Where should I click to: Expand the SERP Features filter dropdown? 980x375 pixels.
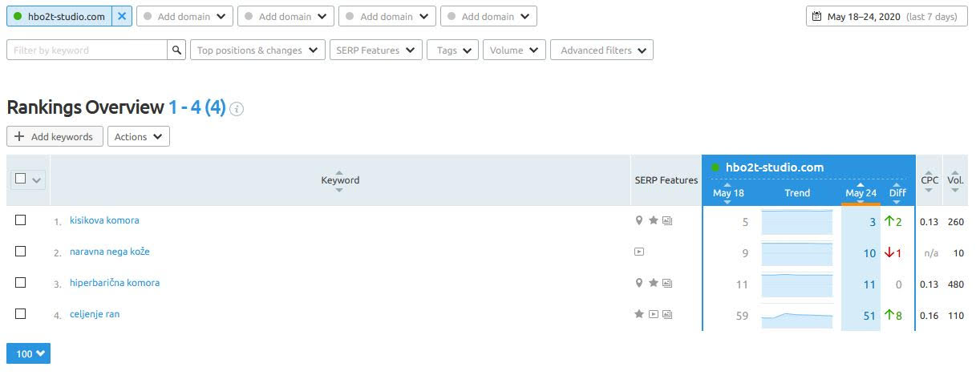tap(375, 50)
